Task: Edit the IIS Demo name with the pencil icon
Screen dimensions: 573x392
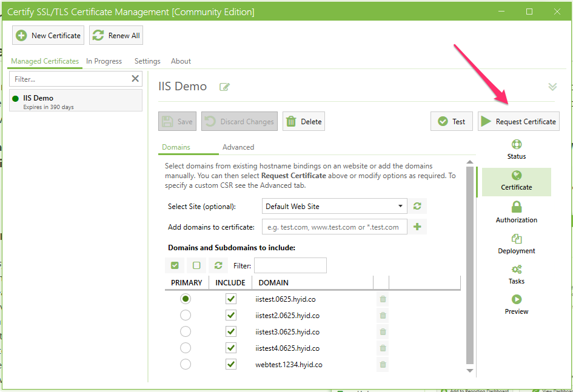Action: pos(224,87)
